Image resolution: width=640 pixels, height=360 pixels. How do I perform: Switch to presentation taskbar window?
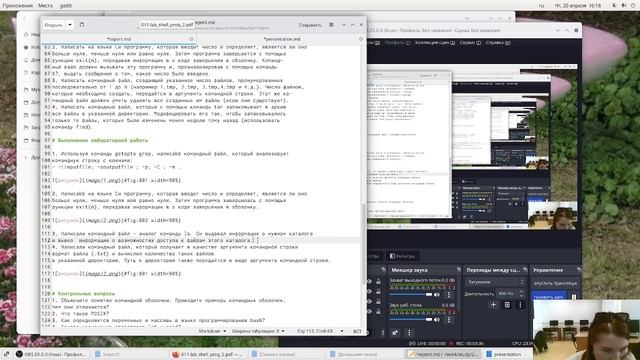[x=504, y=354]
